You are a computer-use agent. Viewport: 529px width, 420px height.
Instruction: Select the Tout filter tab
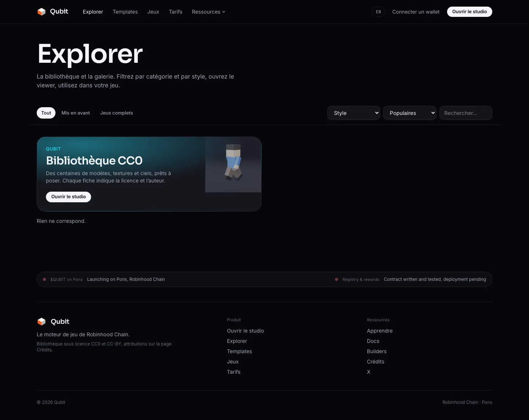tap(46, 113)
